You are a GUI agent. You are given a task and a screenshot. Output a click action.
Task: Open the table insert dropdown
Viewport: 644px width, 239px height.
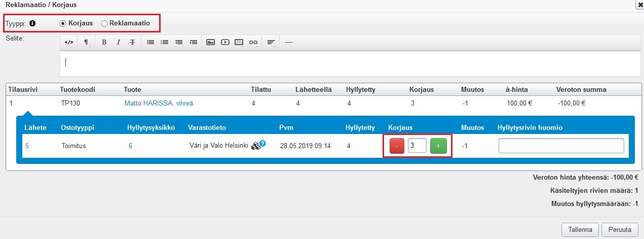click(239, 42)
